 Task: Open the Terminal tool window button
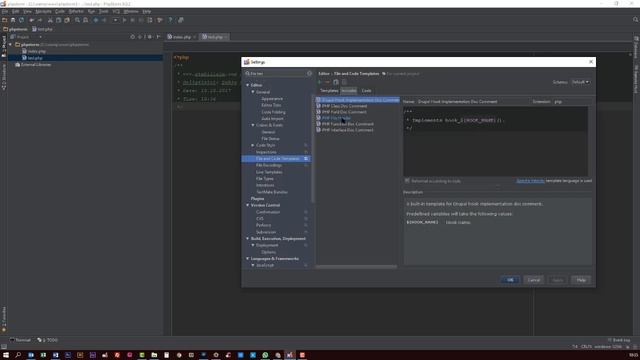pos(20,340)
